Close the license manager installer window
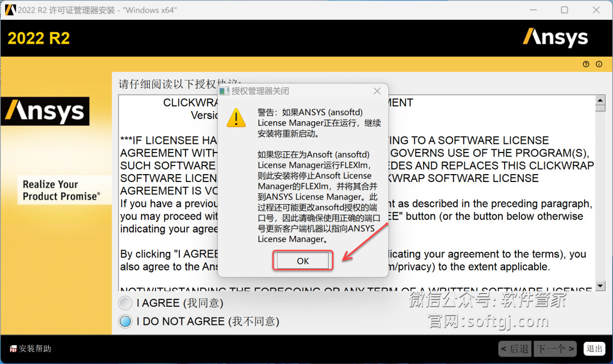 (x=596, y=10)
